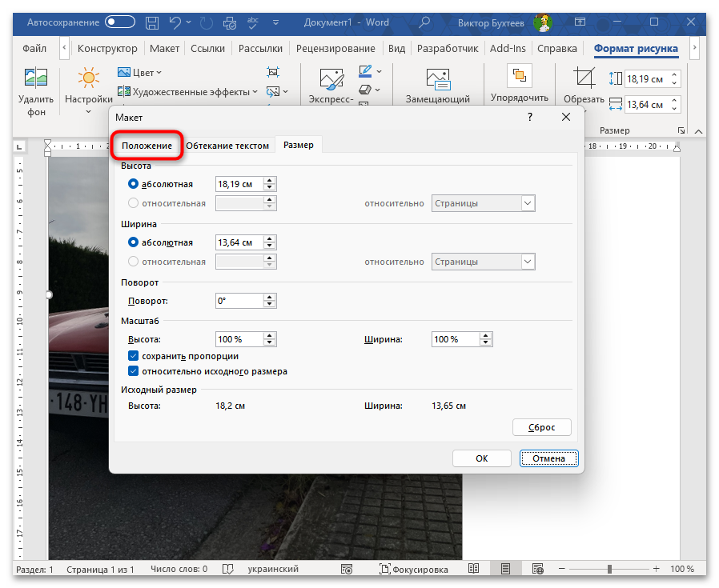Open the Файл menu

pos(34,48)
